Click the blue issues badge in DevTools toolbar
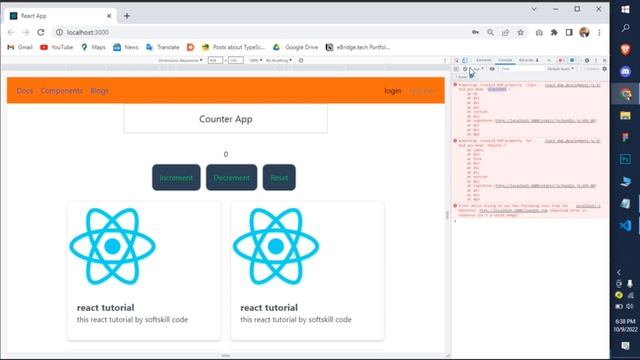640x360 pixels. [x=572, y=60]
